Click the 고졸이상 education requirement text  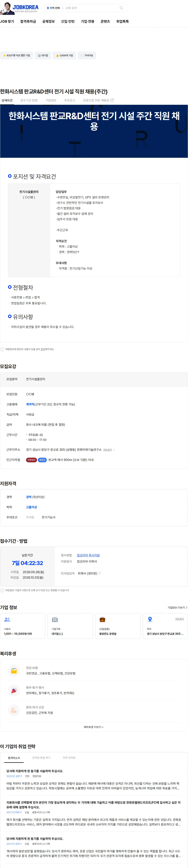point(31,507)
